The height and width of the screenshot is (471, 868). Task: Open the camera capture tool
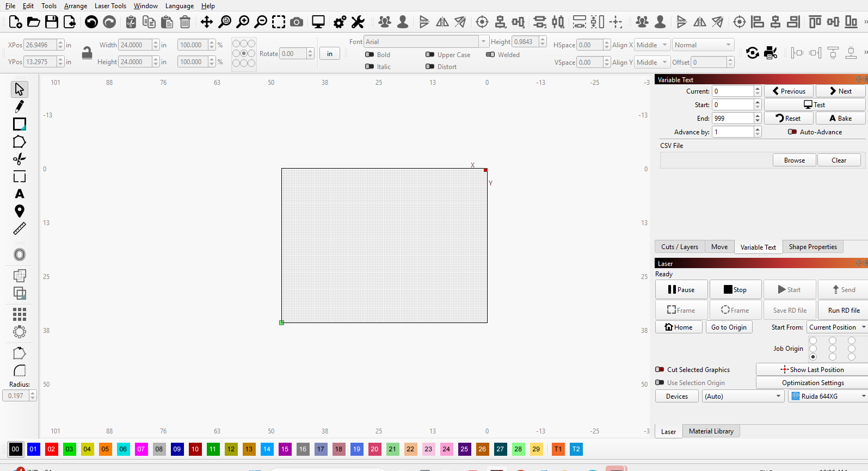click(297, 22)
